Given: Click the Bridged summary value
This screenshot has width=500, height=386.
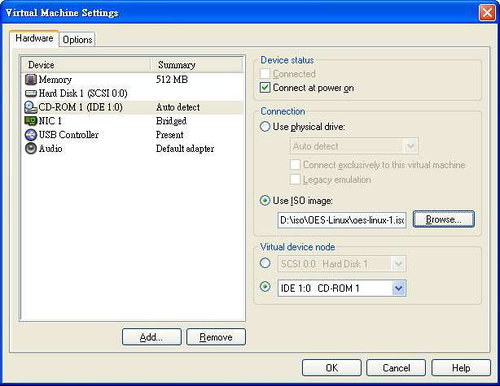Looking at the screenshot, I should [171, 121].
